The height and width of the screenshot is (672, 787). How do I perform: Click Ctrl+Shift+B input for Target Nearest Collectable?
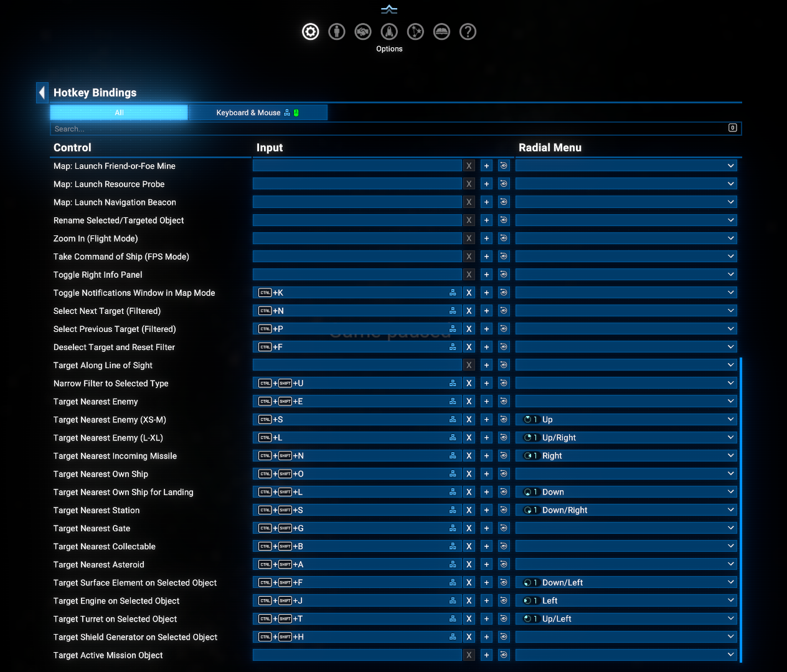tap(357, 546)
